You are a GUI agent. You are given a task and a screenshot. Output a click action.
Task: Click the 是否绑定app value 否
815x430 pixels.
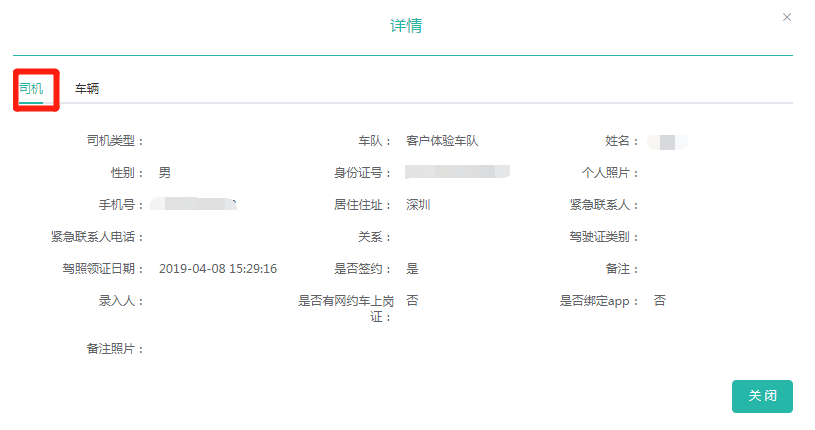coord(660,301)
